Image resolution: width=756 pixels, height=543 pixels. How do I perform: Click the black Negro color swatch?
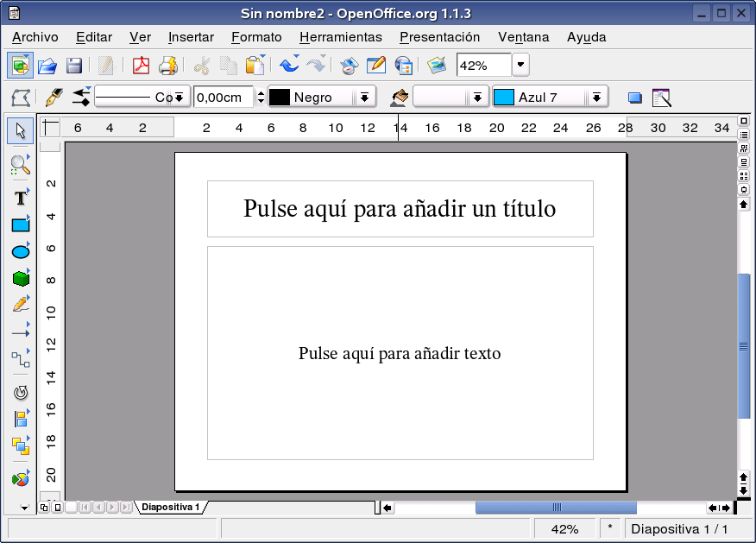280,97
